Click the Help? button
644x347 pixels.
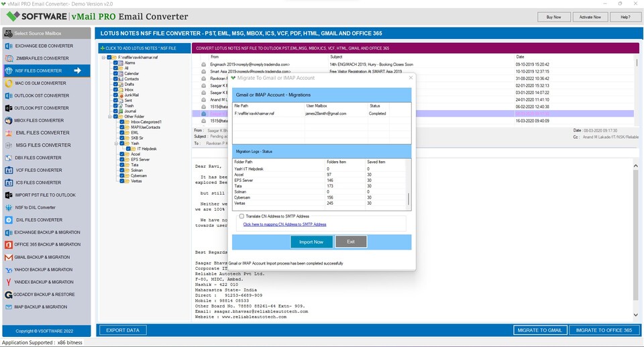tap(625, 17)
